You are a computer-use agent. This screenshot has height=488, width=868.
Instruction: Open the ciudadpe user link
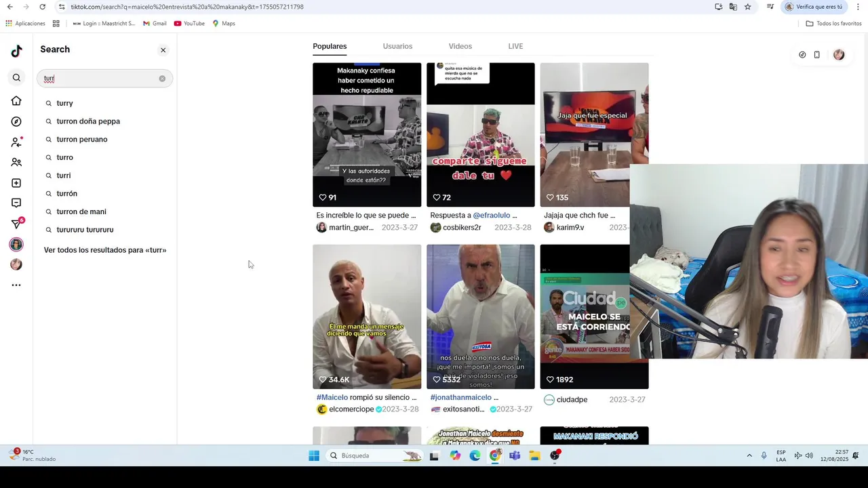566,400
